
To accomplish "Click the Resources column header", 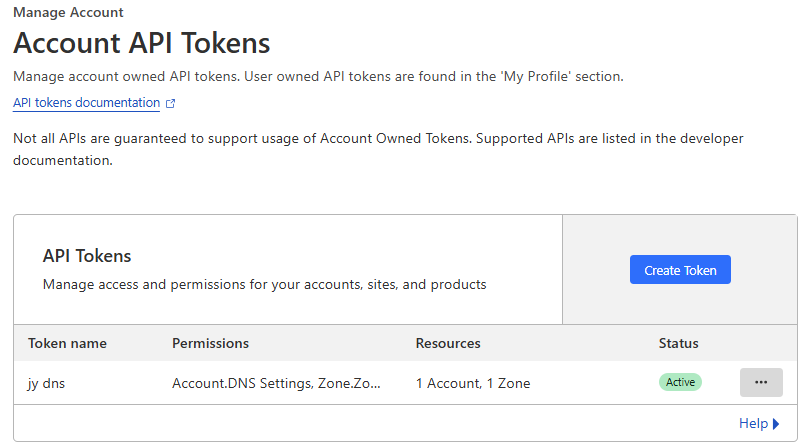I will click(448, 344).
